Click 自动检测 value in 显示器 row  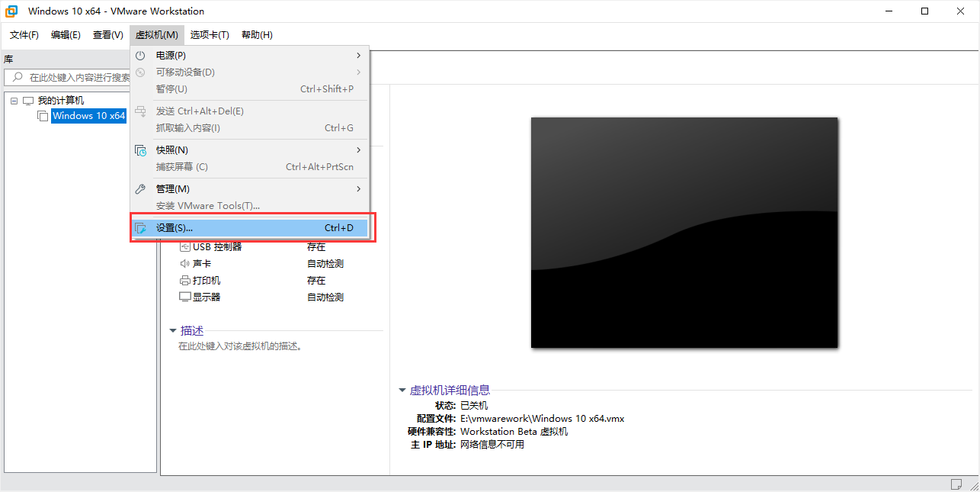pyautogui.click(x=325, y=297)
